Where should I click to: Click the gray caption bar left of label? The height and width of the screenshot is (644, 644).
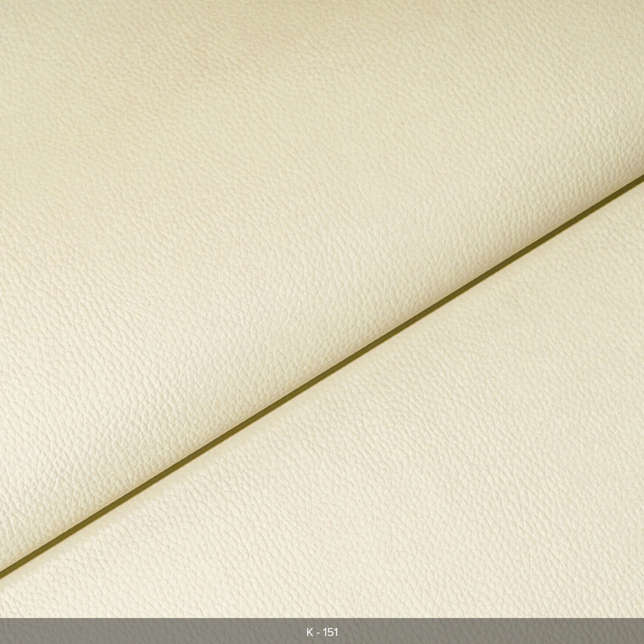(151, 632)
